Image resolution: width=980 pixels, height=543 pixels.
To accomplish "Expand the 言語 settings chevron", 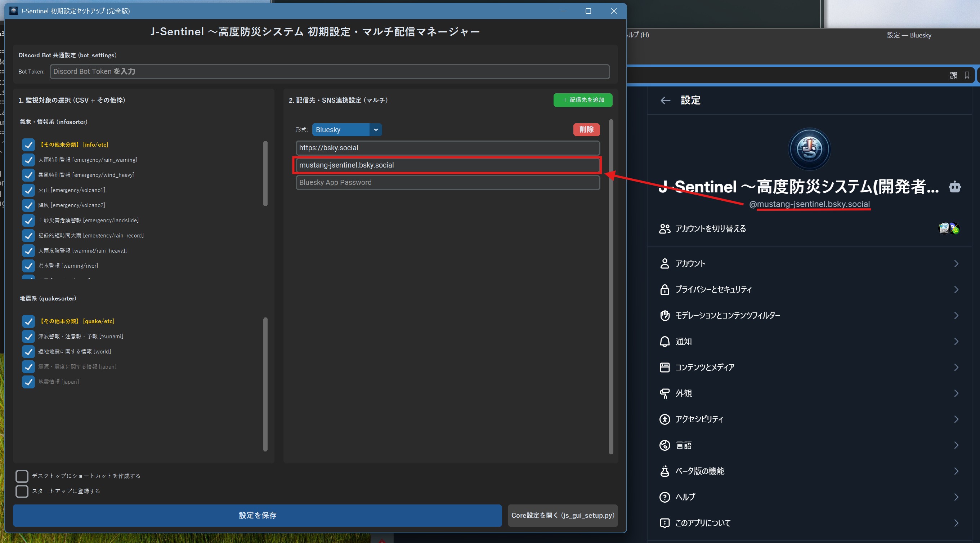I will [956, 445].
